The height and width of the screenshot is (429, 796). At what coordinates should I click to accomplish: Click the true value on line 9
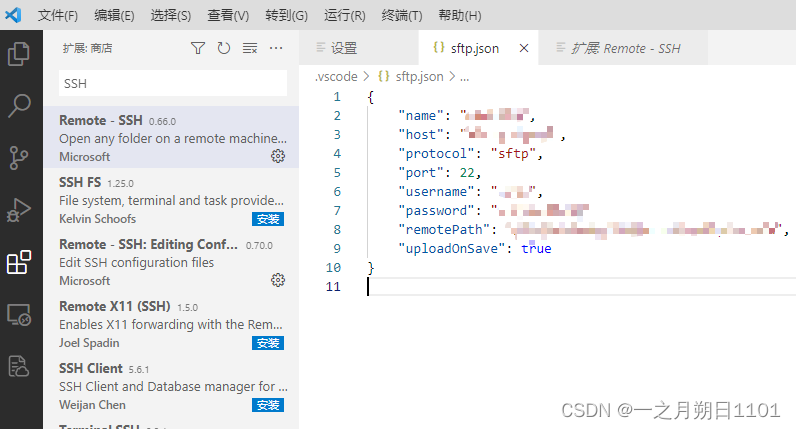536,248
